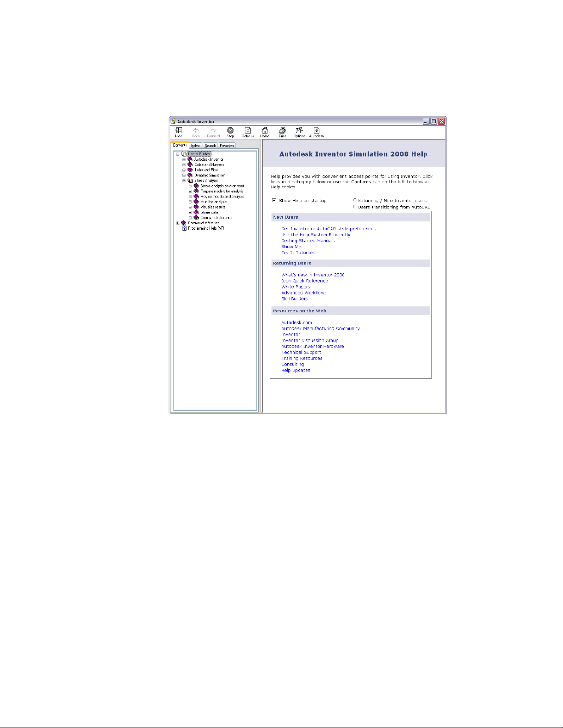Follow the Consulting link
Screen dimensions: 563x728
coord(293,364)
